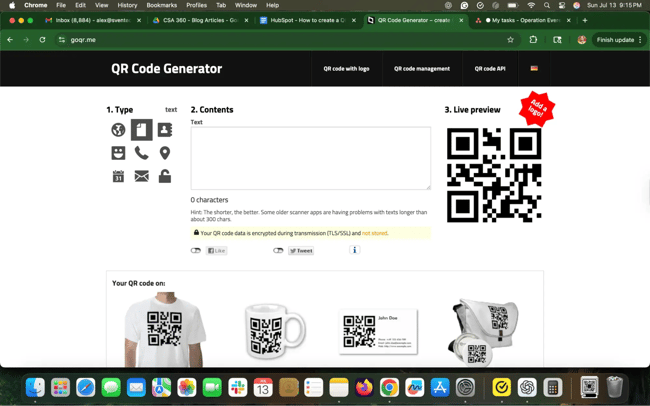The image size is (650, 406).
Task: Choose the vCard contact type icon
Action: [165, 130]
